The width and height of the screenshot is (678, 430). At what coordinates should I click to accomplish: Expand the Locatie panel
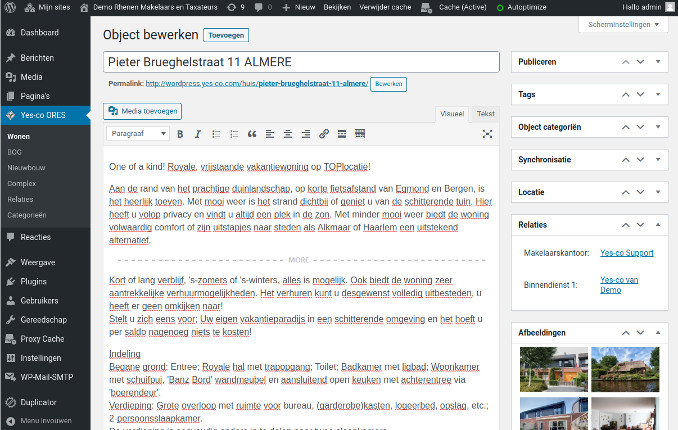coord(658,192)
